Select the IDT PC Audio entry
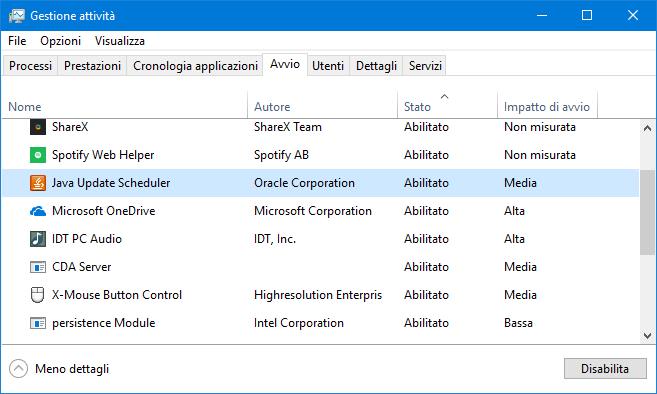 pos(87,239)
